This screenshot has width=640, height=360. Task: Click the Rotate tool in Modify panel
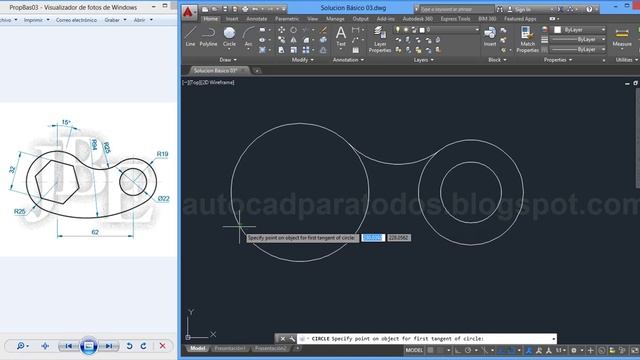click(x=293, y=30)
